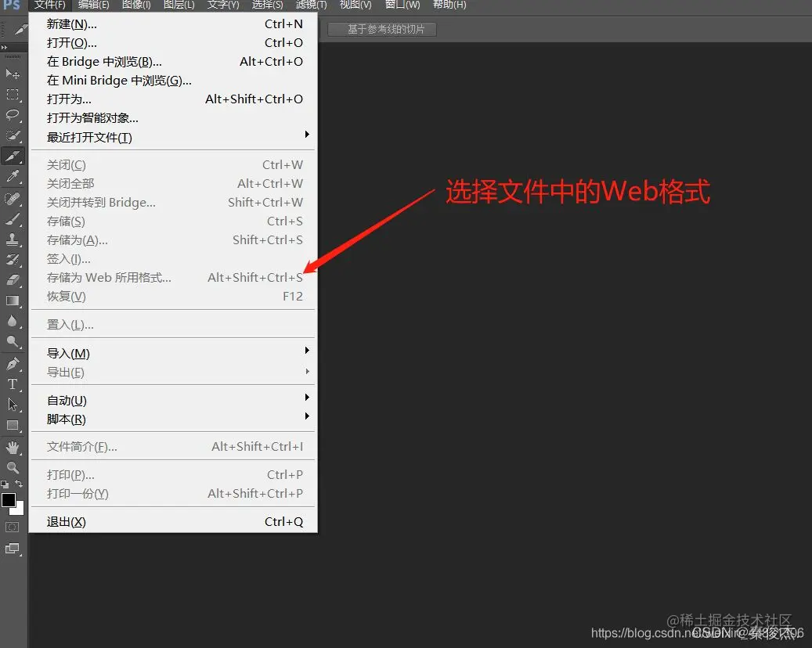The image size is (812, 648).
Task: Grab the Hand tool
Action: click(x=13, y=446)
